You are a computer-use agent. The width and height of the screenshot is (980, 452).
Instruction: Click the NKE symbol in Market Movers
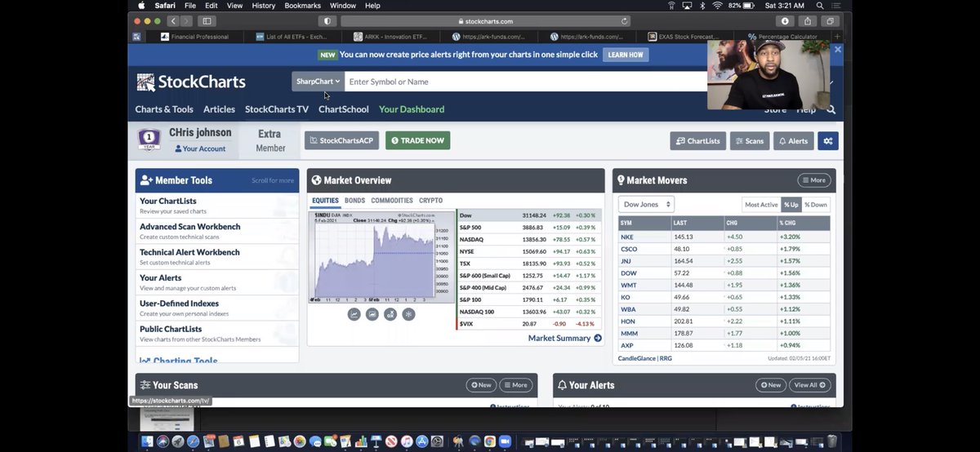[x=627, y=237]
